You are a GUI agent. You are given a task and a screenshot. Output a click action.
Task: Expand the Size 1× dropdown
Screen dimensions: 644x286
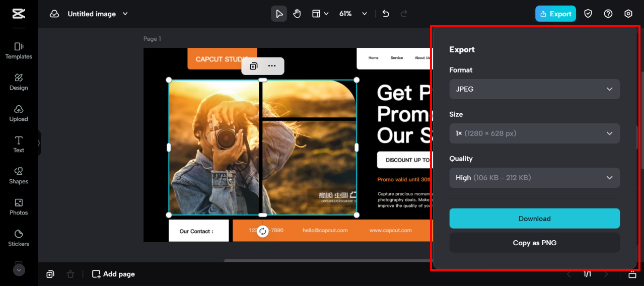(x=534, y=133)
